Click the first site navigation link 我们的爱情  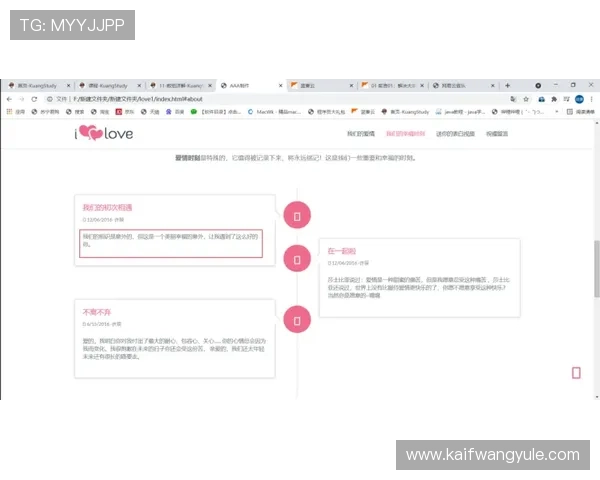coord(360,134)
